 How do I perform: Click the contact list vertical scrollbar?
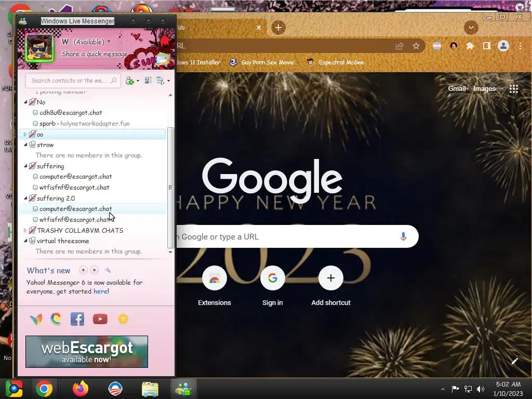(x=170, y=187)
